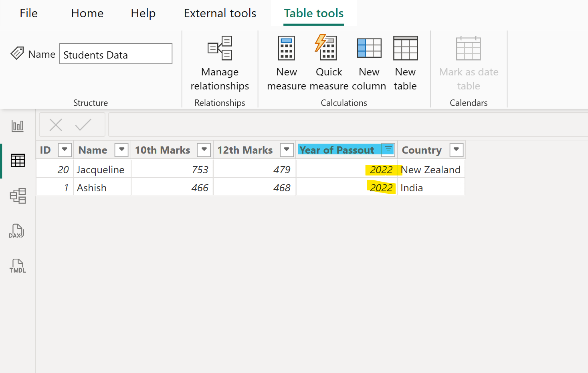Open the DAX query view
The width and height of the screenshot is (588, 373).
[16, 231]
